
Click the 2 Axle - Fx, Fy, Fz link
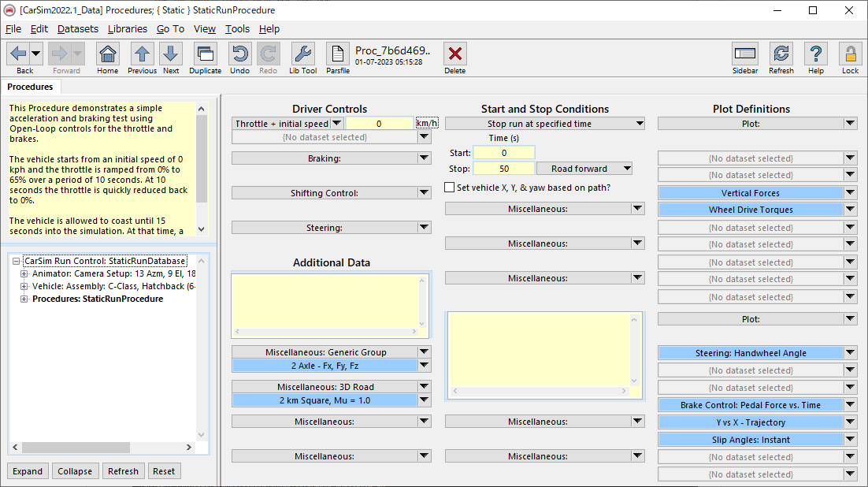click(x=325, y=366)
